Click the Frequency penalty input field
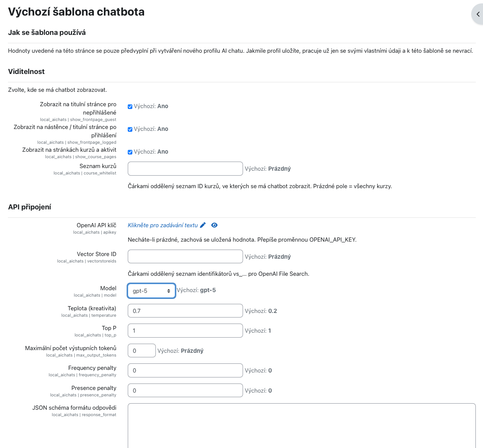Image resolution: width=483 pixels, height=448 pixels. point(185,371)
